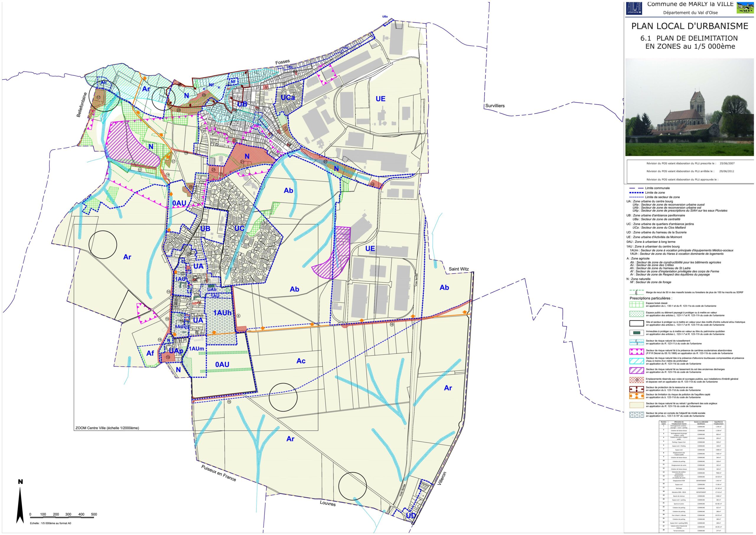Click the reserved sites table header row
Screen dimensions: 756x535
click(x=693, y=423)
